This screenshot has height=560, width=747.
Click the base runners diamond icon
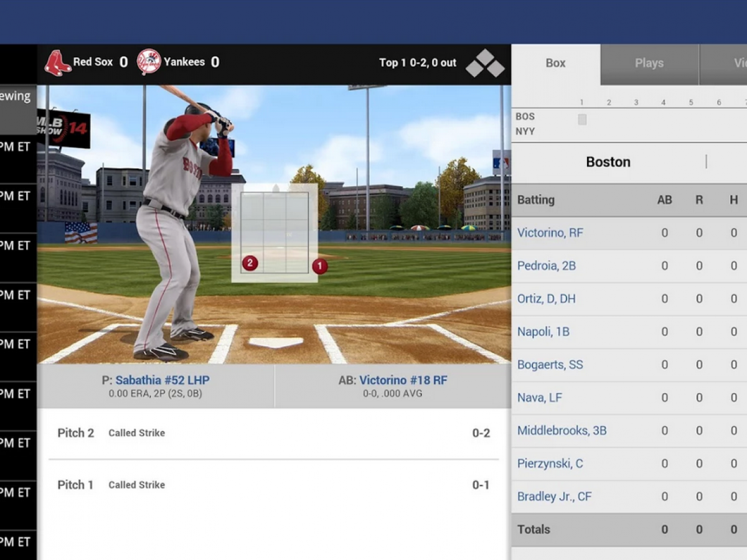point(485,63)
